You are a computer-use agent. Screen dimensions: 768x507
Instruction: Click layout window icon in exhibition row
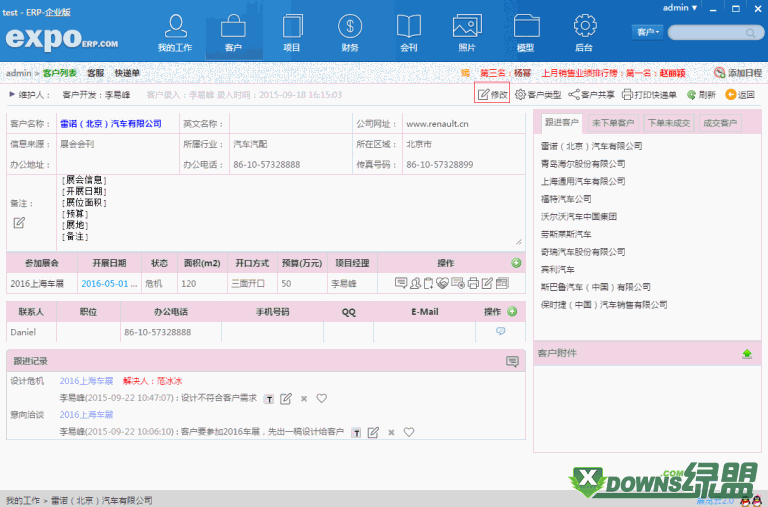[x=502, y=283]
